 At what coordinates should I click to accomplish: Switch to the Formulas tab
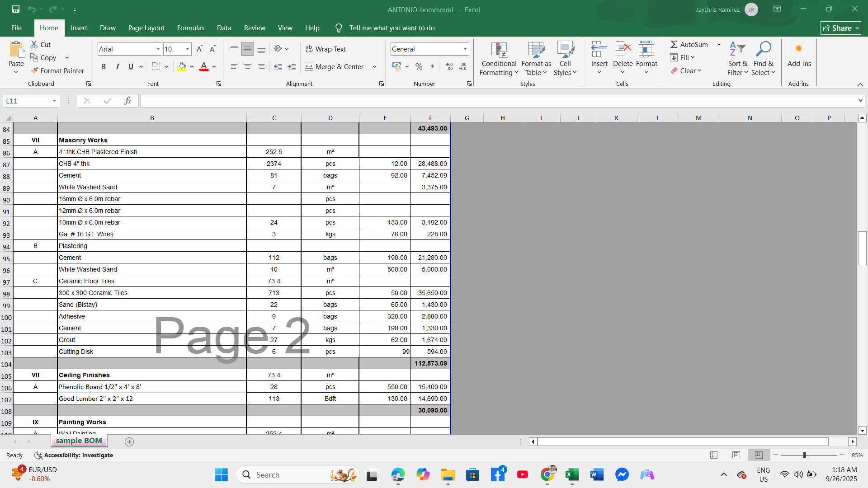pos(190,28)
